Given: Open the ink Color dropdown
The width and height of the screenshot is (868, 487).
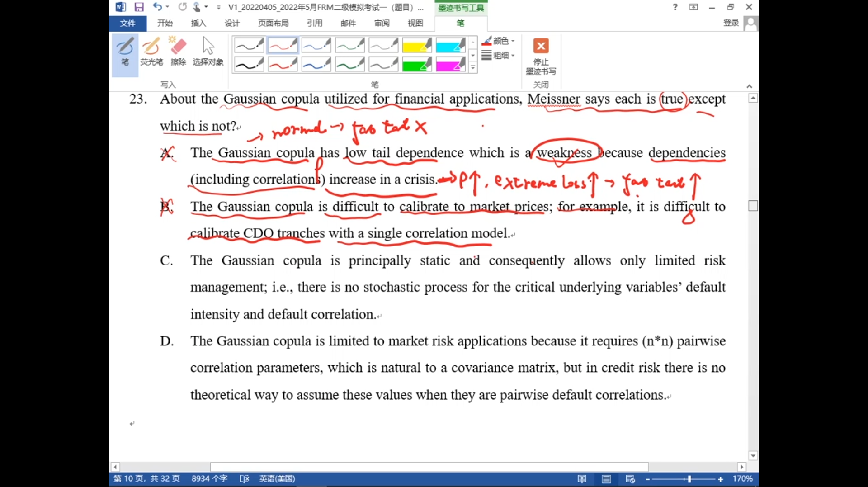Looking at the screenshot, I should [499, 41].
